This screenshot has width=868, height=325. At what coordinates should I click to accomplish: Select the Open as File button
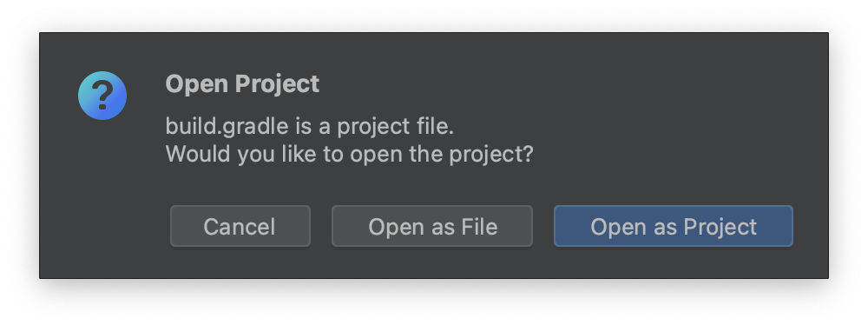(432, 226)
